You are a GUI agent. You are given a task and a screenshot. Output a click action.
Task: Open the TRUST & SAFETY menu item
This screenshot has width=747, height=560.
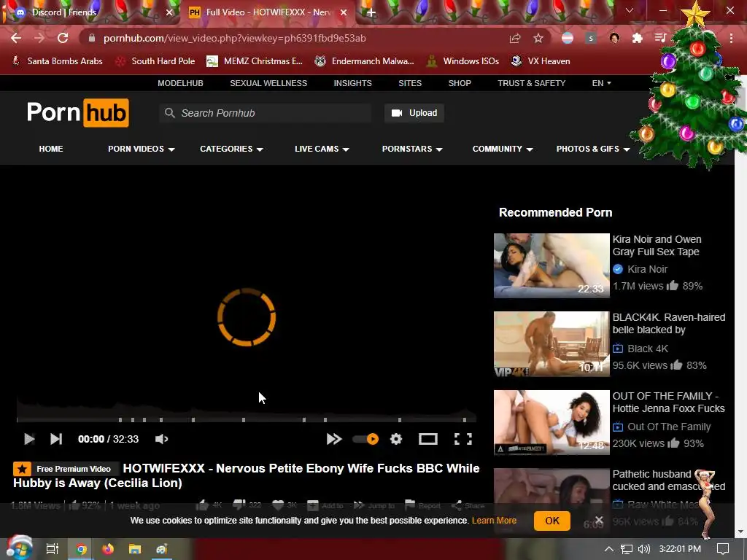tap(532, 83)
